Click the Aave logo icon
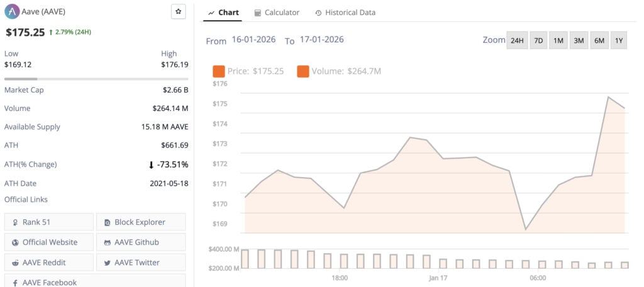Viewport: 644px width, 287px height. [12, 12]
